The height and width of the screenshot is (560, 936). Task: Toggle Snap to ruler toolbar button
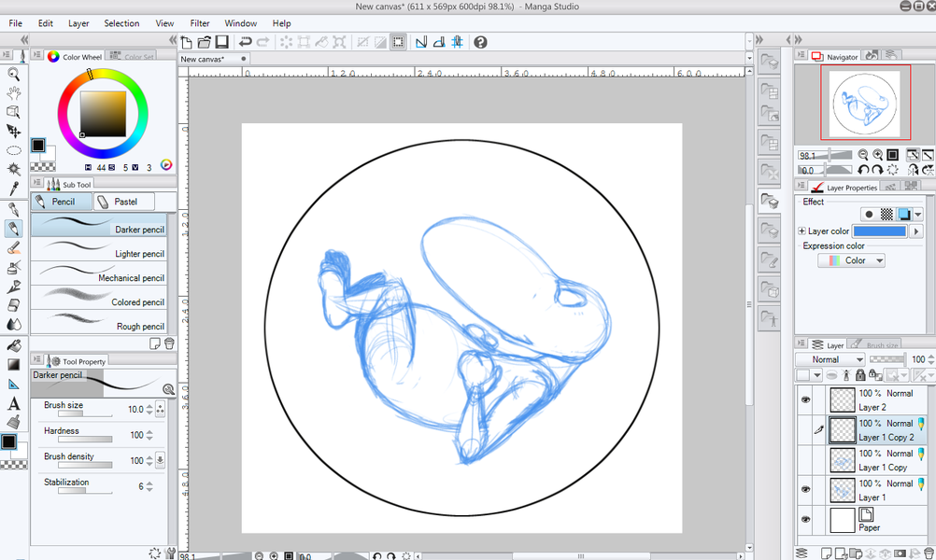tap(421, 42)
